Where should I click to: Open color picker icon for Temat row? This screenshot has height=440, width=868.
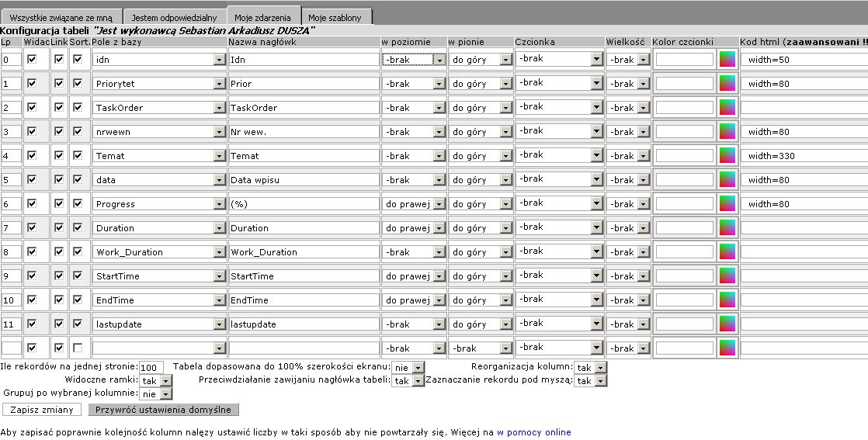click(x=727, y=155)
